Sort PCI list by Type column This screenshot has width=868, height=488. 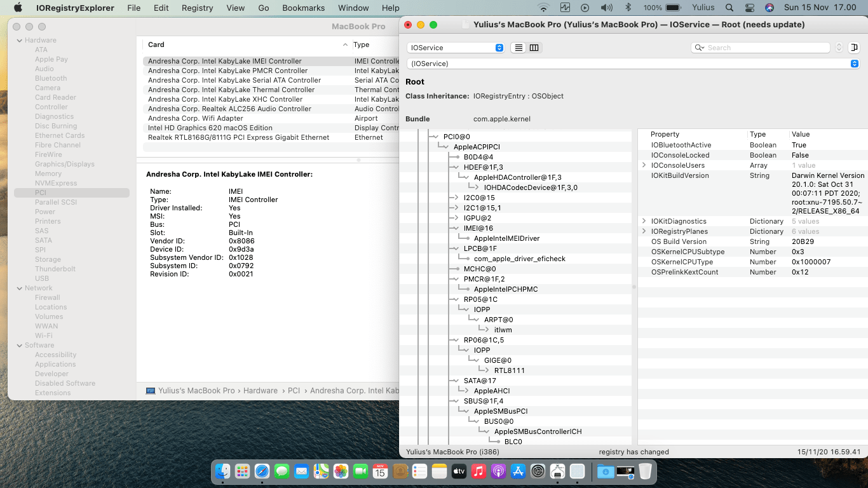point(376,44)
